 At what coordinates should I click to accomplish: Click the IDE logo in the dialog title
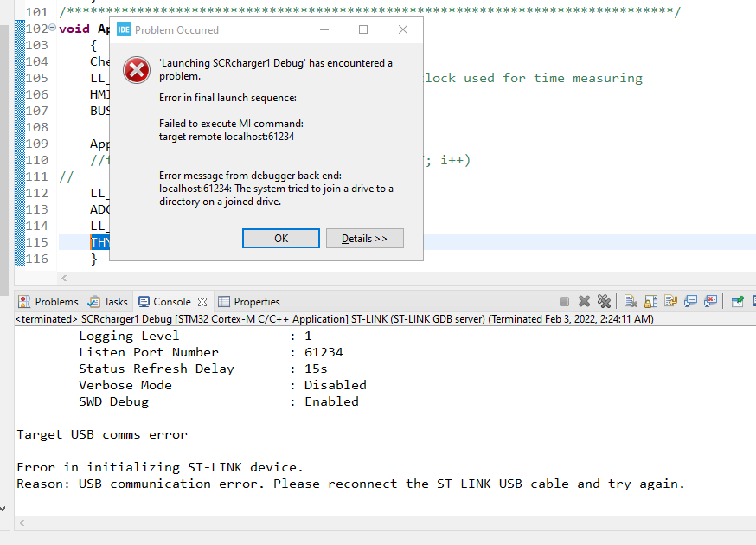coord(124,30)
